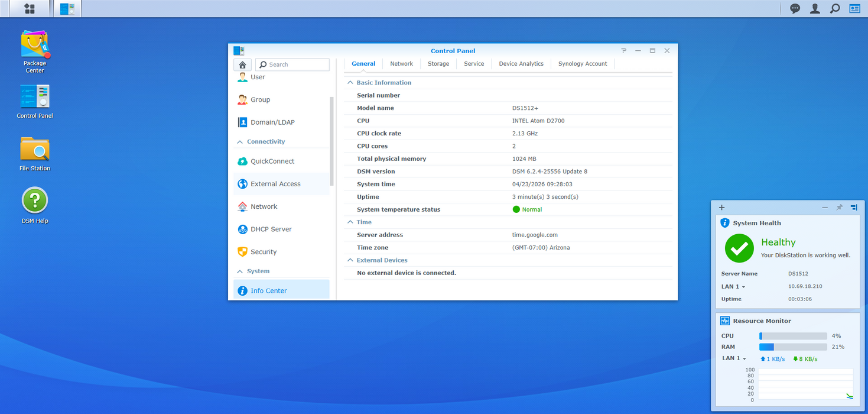Click the time.google.com server address
The height and width of the screenshot is (414, 868).
pyautogui.click(x=535, y=235)
